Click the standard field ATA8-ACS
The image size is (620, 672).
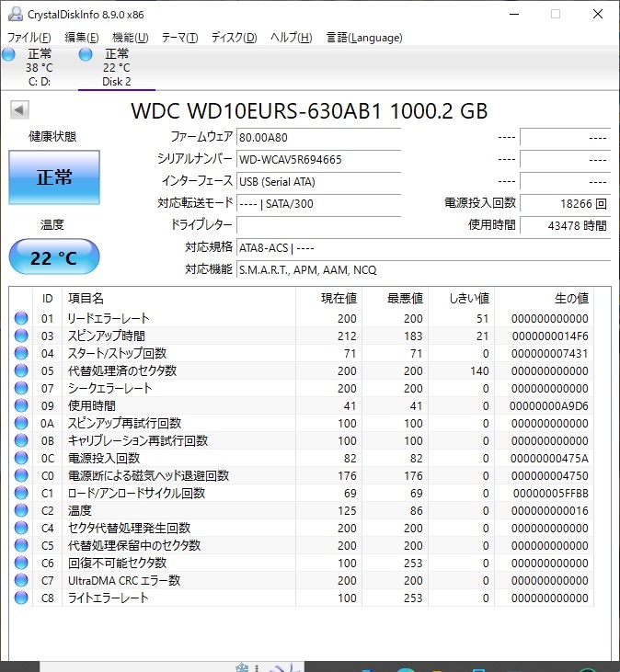[424, 247]
